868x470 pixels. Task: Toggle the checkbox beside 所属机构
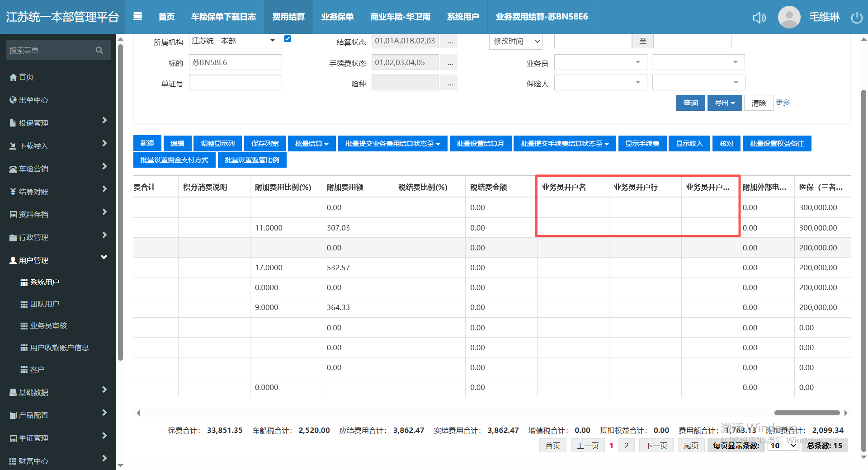point(288,39)
